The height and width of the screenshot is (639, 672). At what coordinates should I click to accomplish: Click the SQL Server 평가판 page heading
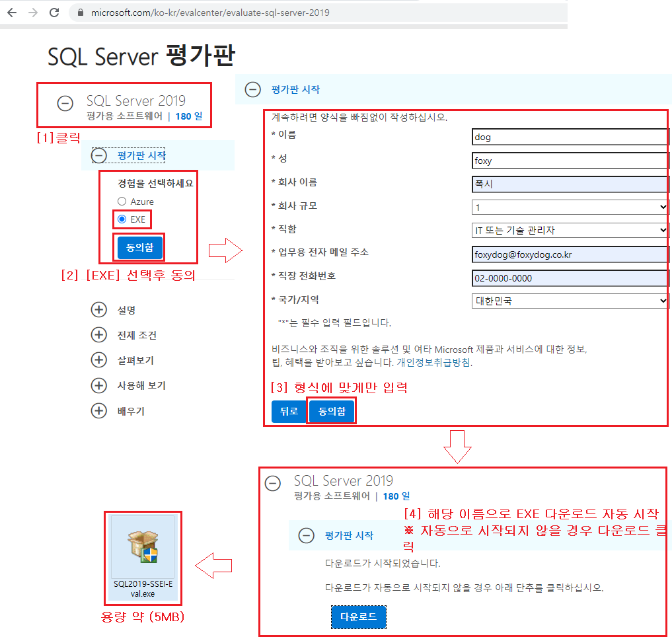pos(141,56)
